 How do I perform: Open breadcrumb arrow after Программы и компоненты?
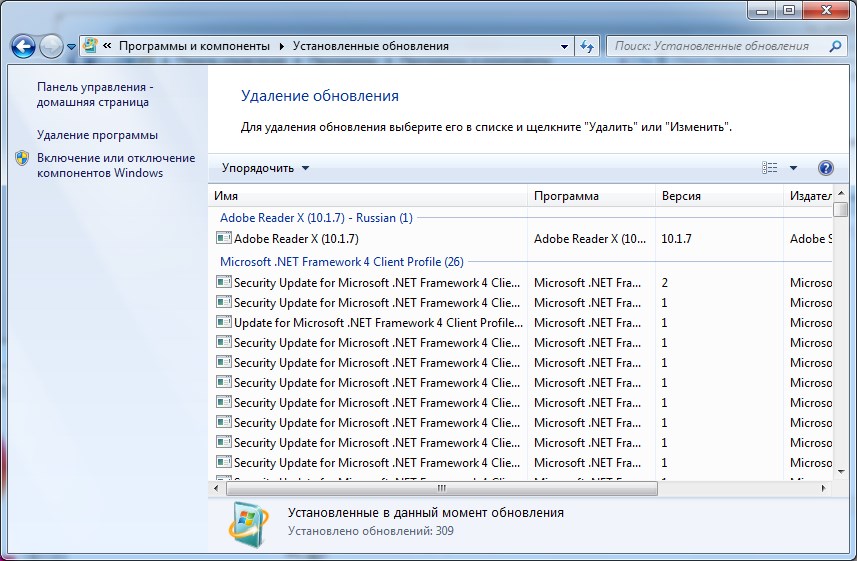(281, 46)
